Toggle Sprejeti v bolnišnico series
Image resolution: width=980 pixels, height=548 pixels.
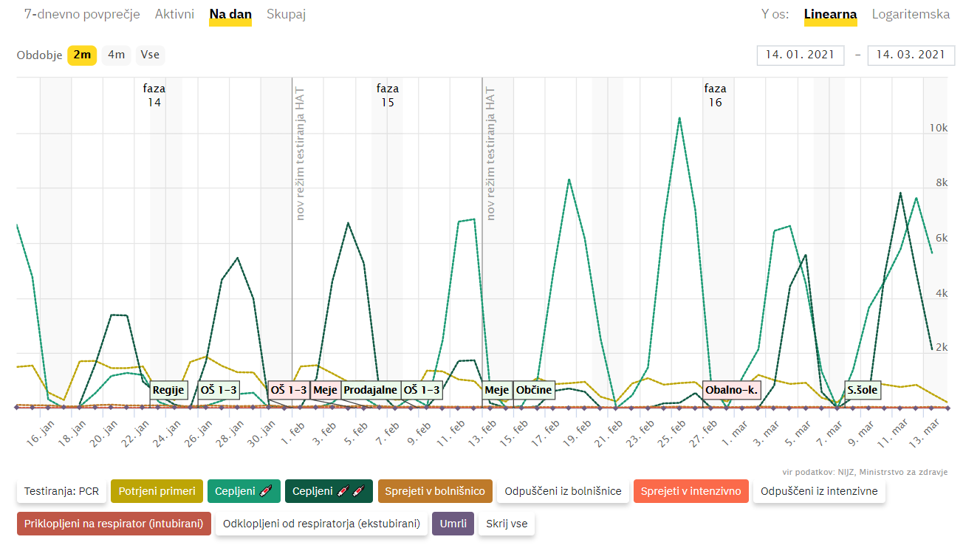tap(435, 491)
